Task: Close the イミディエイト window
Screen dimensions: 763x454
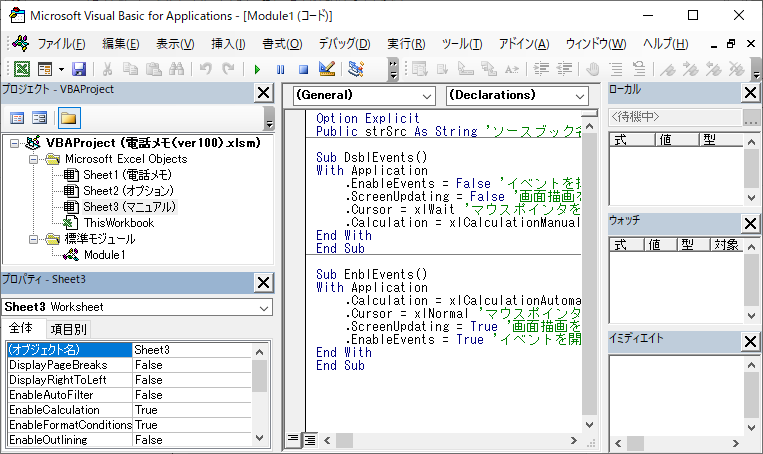Action: click(x=750, y=342)
